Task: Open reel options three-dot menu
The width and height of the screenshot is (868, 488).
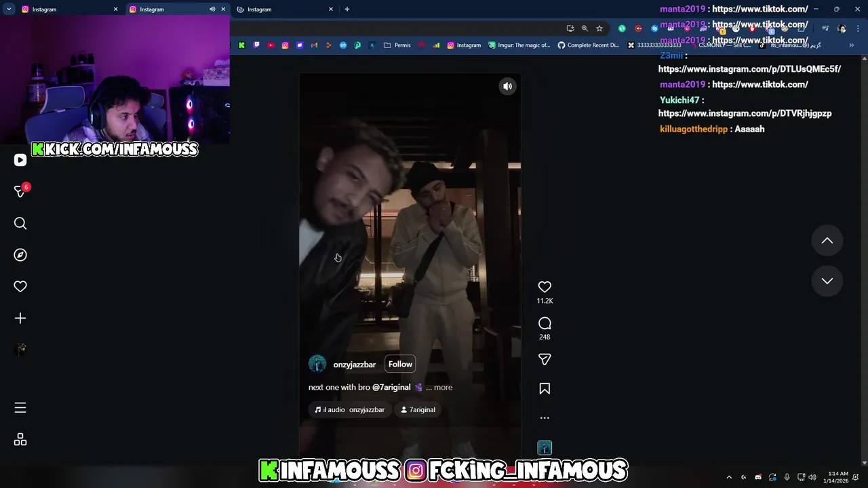Action: [545, 418]
